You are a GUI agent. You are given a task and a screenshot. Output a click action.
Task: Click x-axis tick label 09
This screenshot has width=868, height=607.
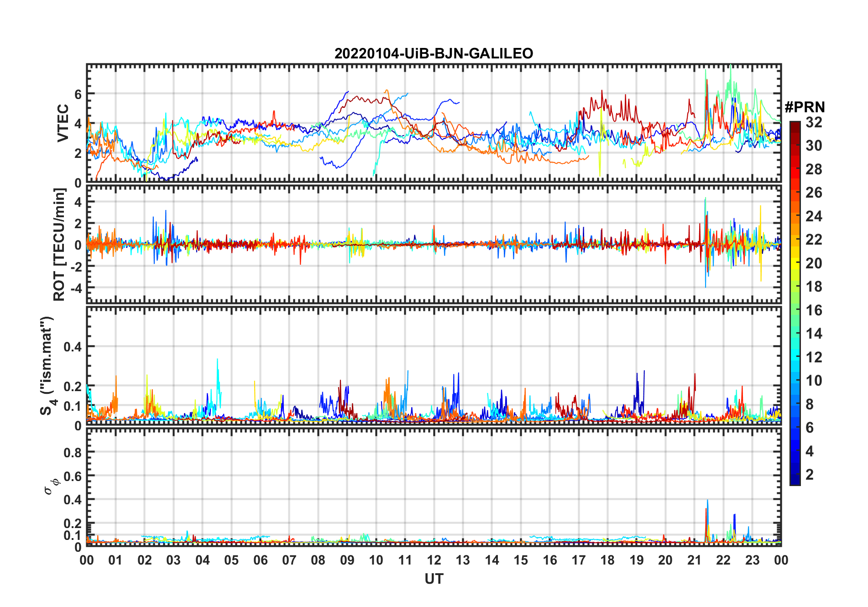(x=347, y=560)
